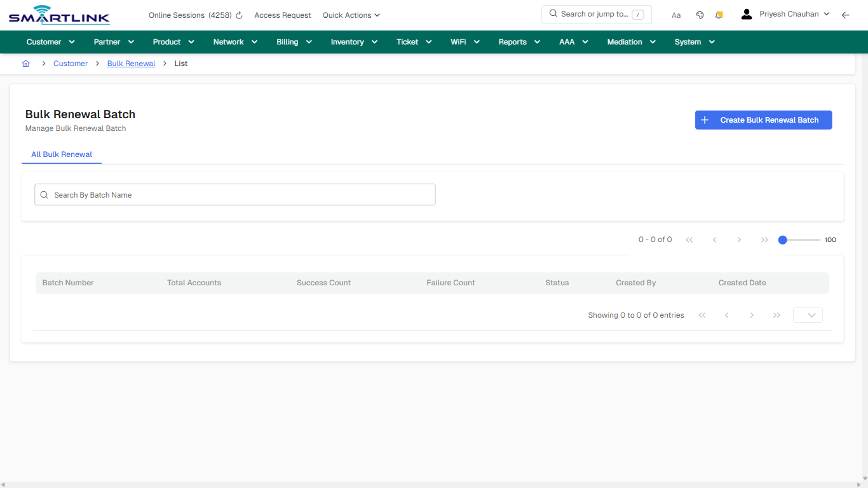Collapse the header with the back arrow
This screenshot has width=868, height=488.
[846, 15]
